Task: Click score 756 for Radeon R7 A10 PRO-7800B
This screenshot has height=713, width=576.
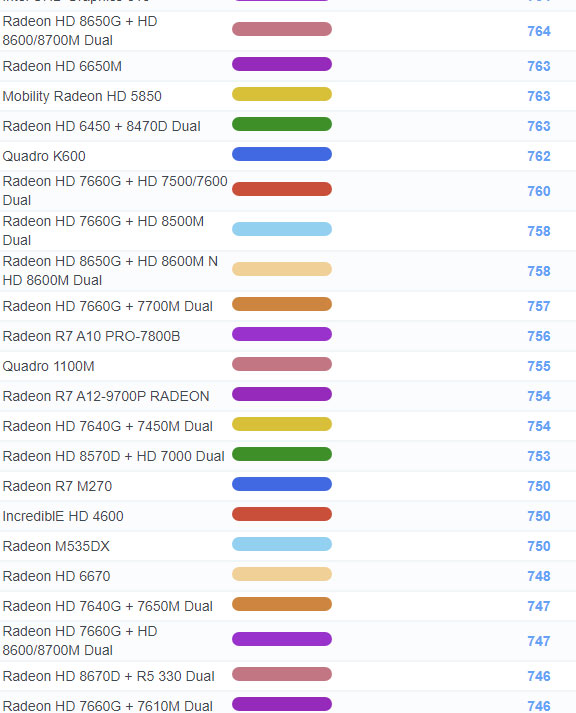Action: tap(539, 336)
